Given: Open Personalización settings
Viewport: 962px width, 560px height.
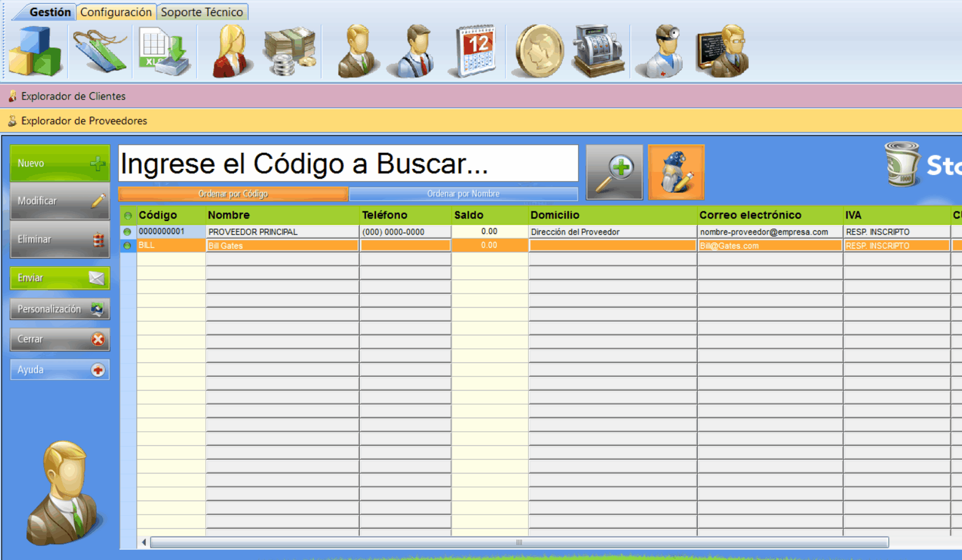Looking at the screenshot, I should 60,309.
